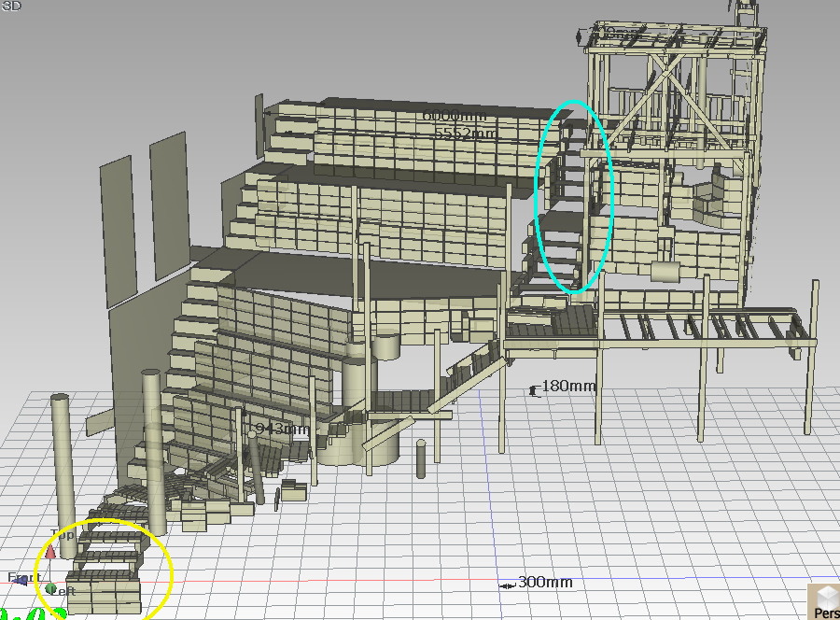Click the green Left axis sphere
840x620 pixels.
pyautogui.click(x=50, y=589)
